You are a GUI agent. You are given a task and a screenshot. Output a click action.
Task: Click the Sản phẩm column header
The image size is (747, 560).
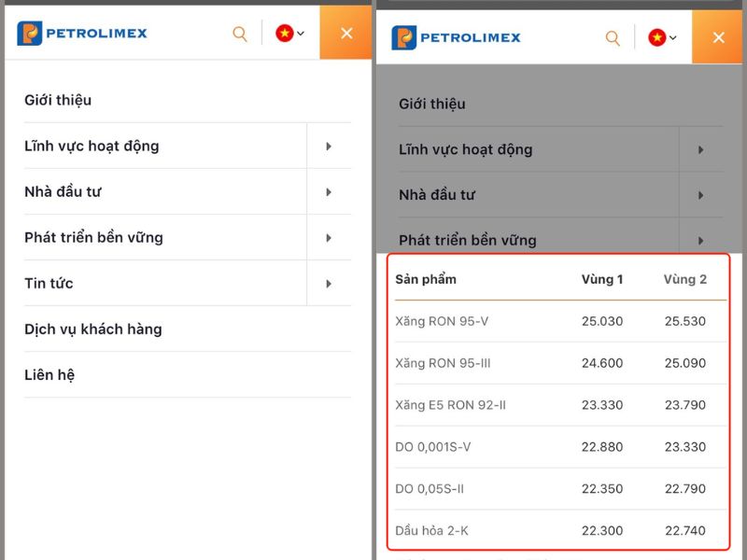coord(432,279)
